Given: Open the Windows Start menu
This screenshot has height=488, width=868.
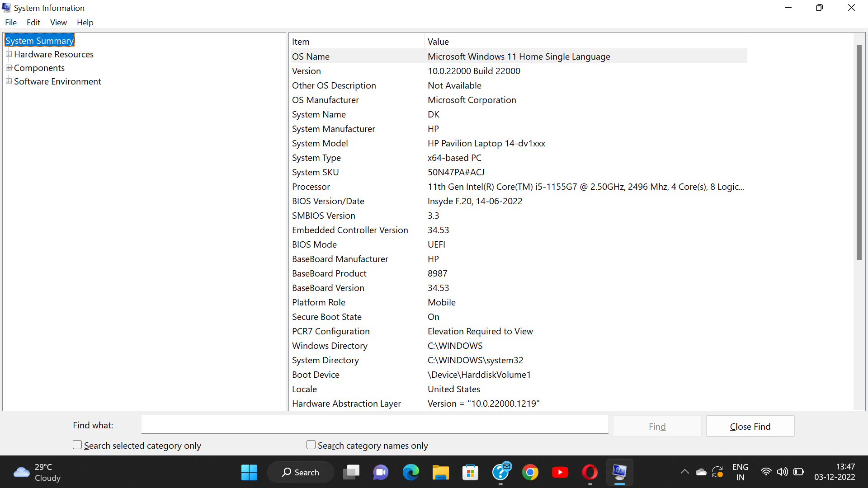Looking at the screenshot, I should [x=249, y=472].
